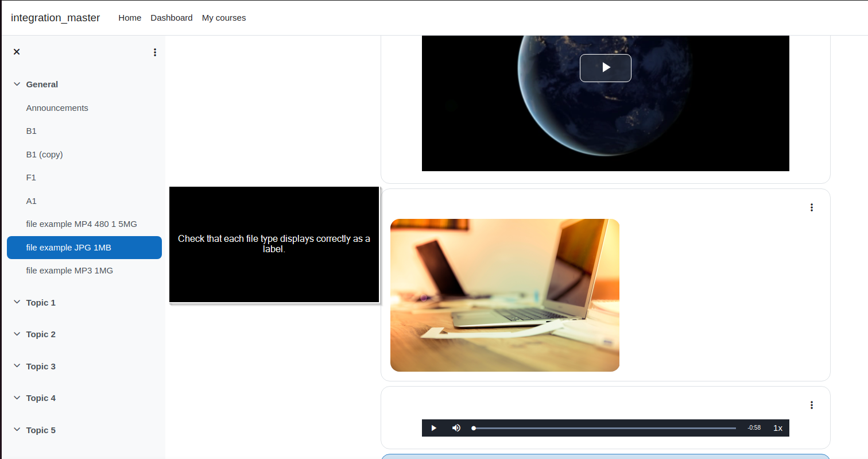868x459 pixels.
Task: Open the audio label actions menu
Action: point(812,405)
